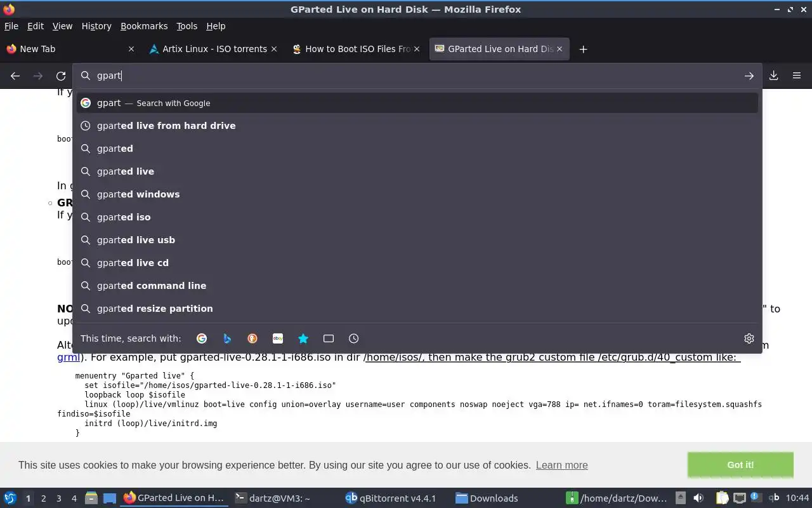Launch file manager from taskbar quick launch
Screen dimensions: 812x508
pos(91,498)
